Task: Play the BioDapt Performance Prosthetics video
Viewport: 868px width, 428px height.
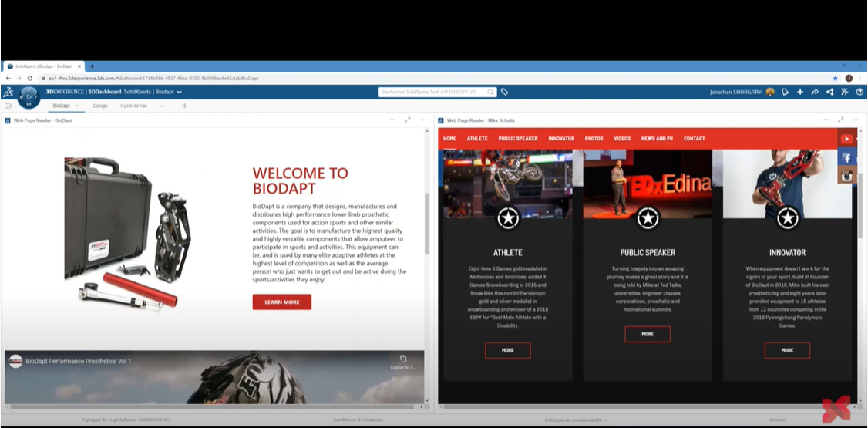Action: (214, 376)
